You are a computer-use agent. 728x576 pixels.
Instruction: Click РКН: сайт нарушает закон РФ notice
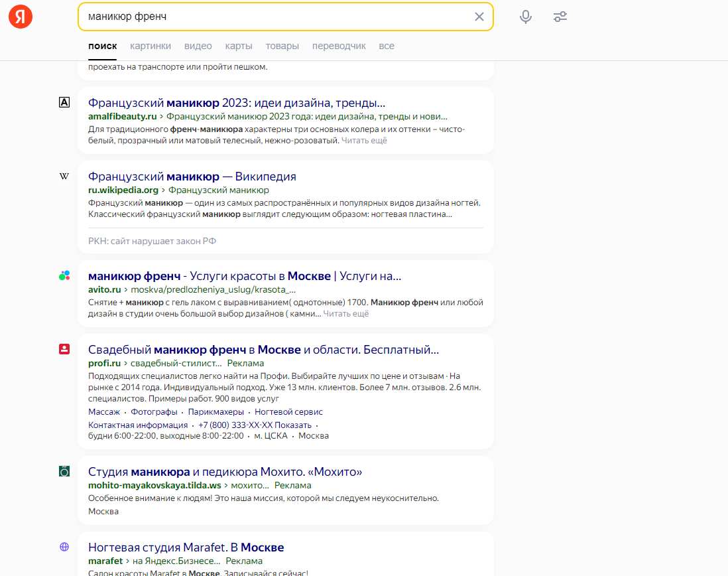(x=152, y=241)
